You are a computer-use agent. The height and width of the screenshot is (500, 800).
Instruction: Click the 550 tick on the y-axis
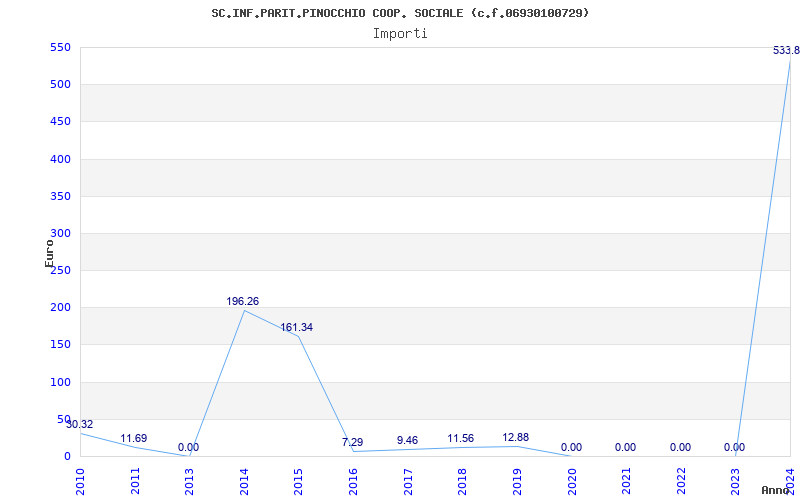point(60,47)
